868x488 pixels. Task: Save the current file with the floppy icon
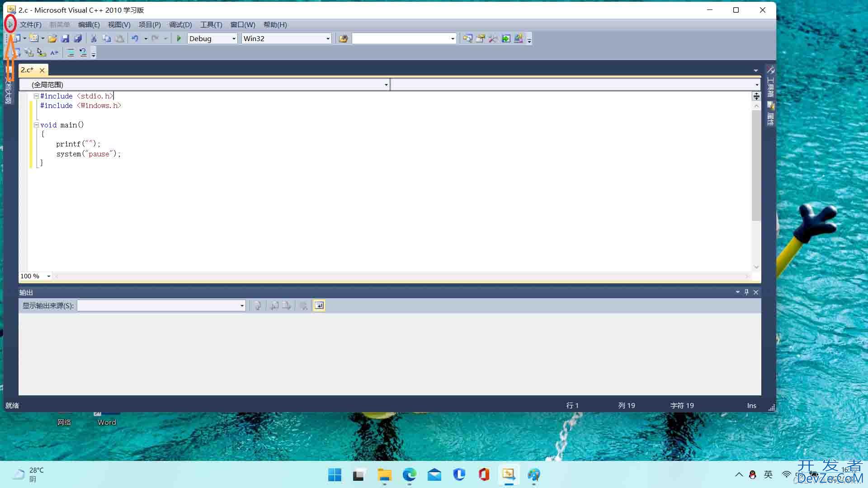pyautogui.click(x=65, y=38)
